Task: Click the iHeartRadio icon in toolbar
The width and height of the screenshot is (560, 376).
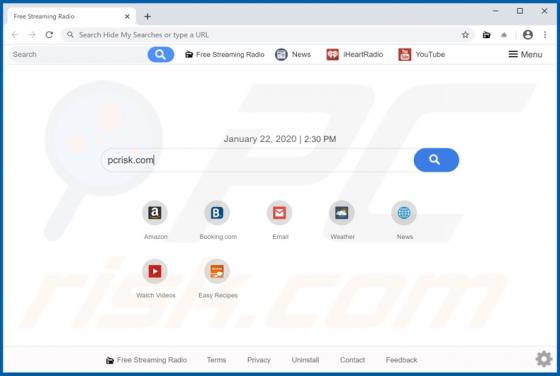Action: [x=332, y=54]
